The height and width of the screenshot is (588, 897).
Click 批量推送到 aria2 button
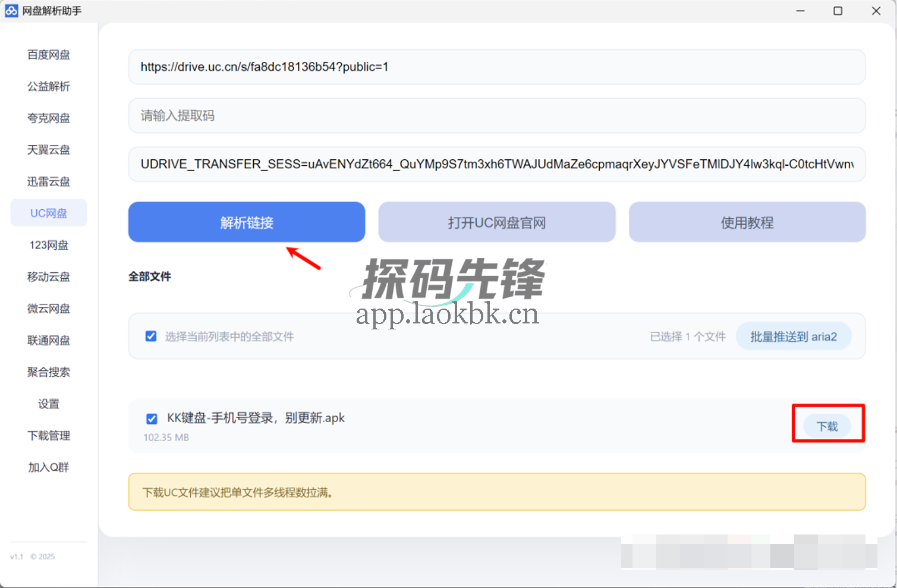(x=794, y=336)
